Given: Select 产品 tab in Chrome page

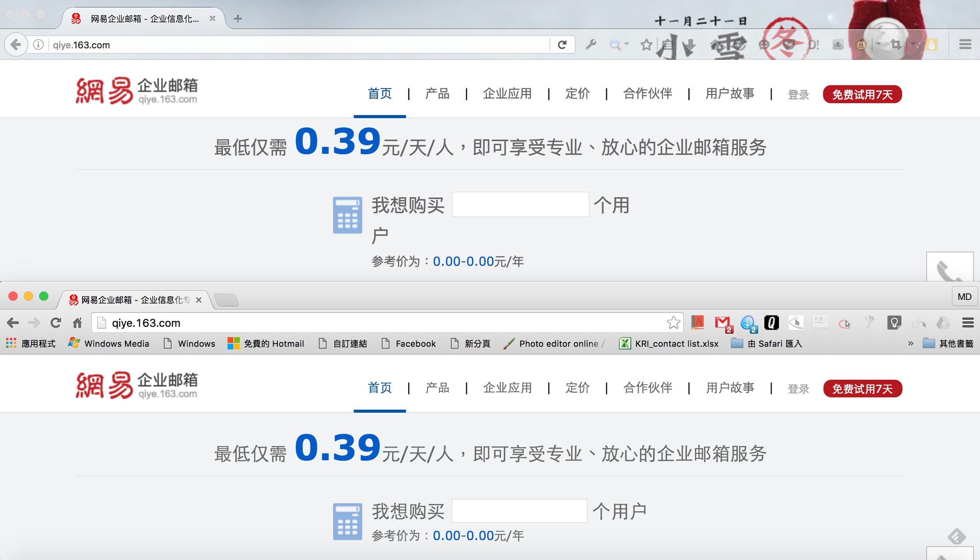Looking at the screenshot, I should (437, 388).
